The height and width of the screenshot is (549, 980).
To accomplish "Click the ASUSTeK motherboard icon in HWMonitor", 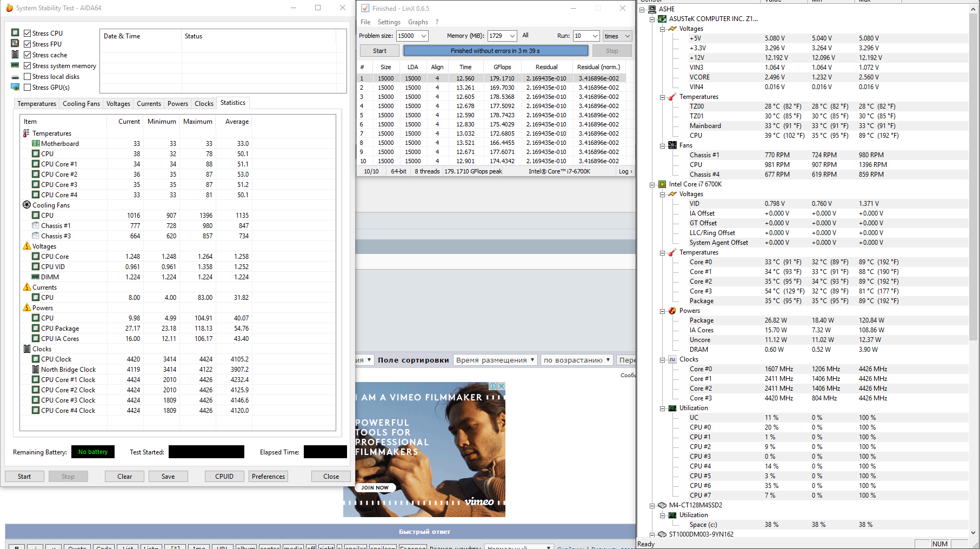I will tap(662, 19).
